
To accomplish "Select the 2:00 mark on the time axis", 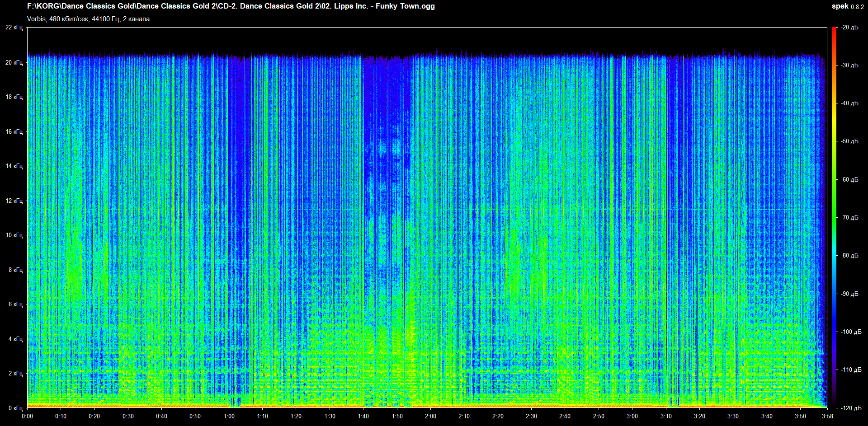I will click(430, 416).
